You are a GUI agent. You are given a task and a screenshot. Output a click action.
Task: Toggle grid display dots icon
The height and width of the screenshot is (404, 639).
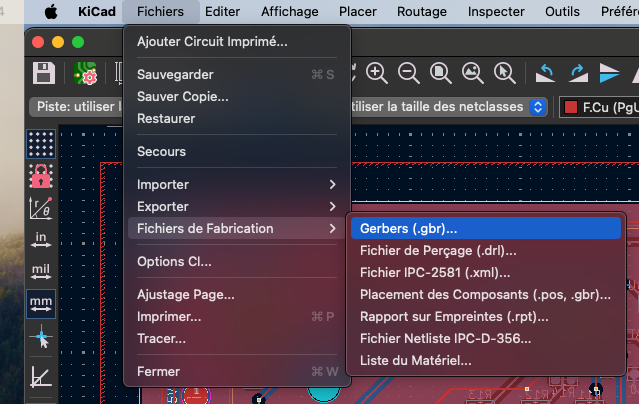[x=41, y=144]
